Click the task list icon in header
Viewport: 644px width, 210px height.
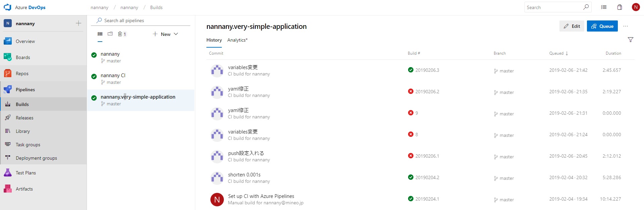point(604,7)
